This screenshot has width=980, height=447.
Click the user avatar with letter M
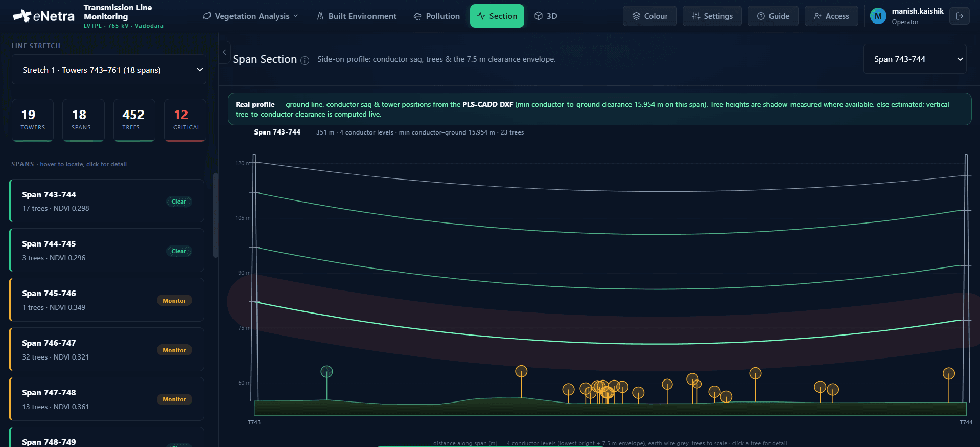point(878,16)
